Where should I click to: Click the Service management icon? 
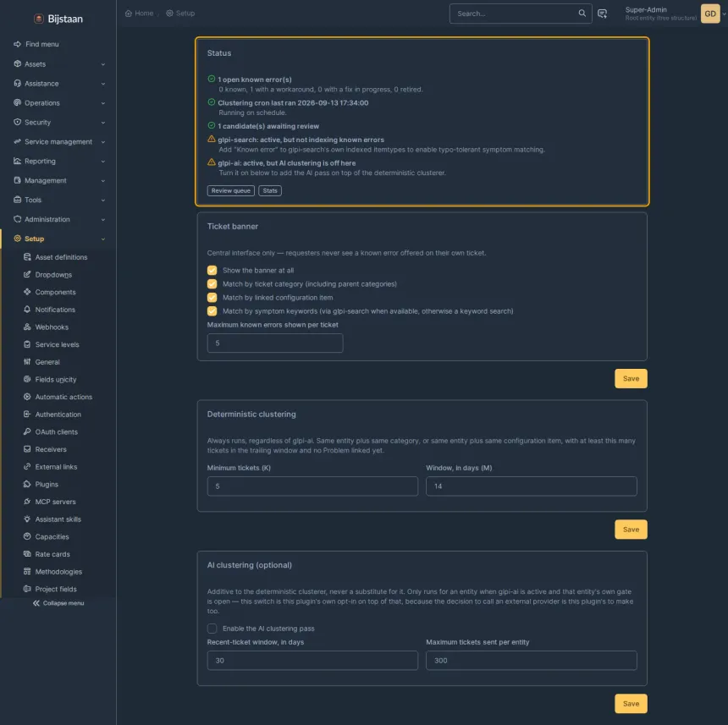[x=17, y=141]
